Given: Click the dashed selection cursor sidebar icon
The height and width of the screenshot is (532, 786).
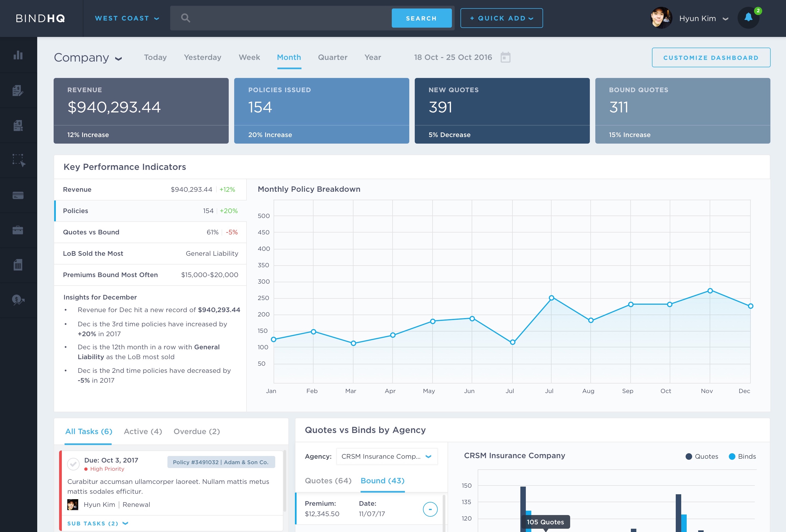Looking at the screenshot, I should (19, 160).
